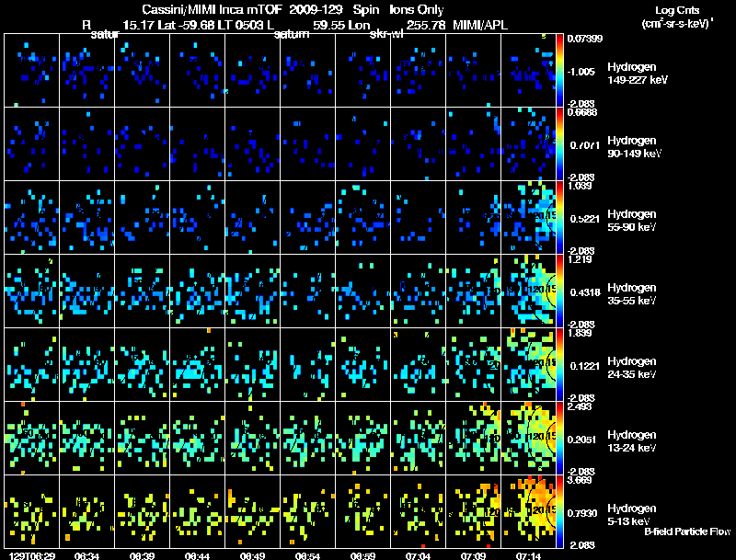Open the 06:49 panel in the 35-55 keV row
This screenshot has height=560, width=736.
252,291
